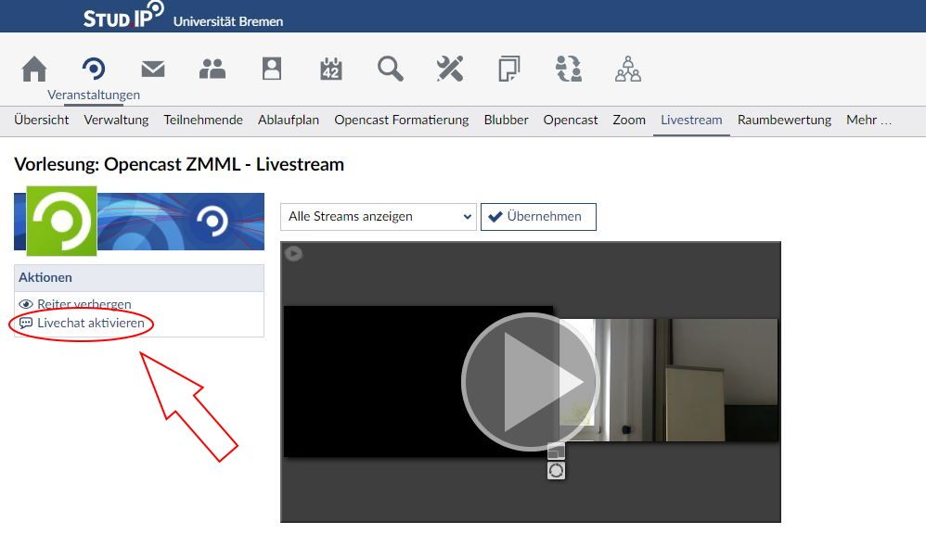Play the livestream with the large play button
This screenshot has width=926, height=560.
[530, 382]
